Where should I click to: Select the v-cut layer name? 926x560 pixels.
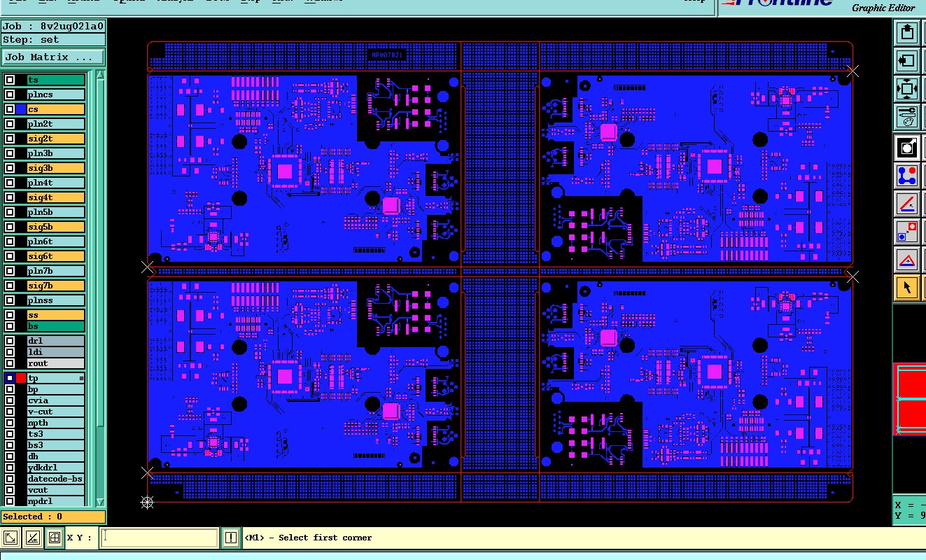(x=56, y=412)
